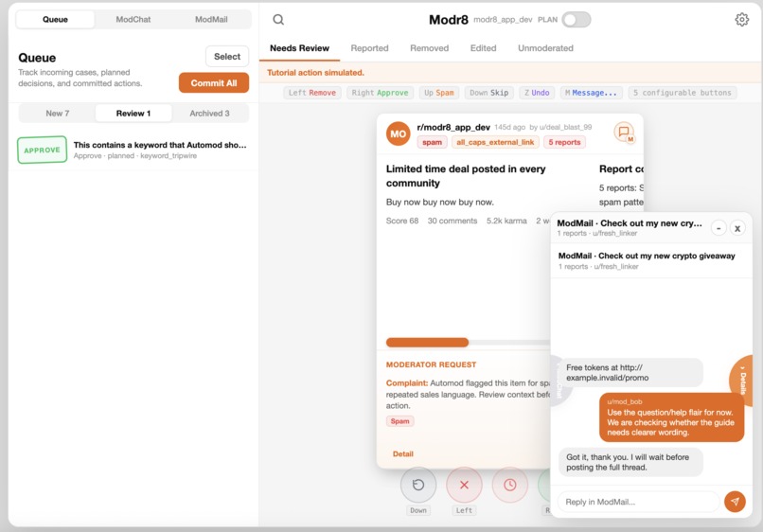Switch to the ModChat tab

coord(133,20)
